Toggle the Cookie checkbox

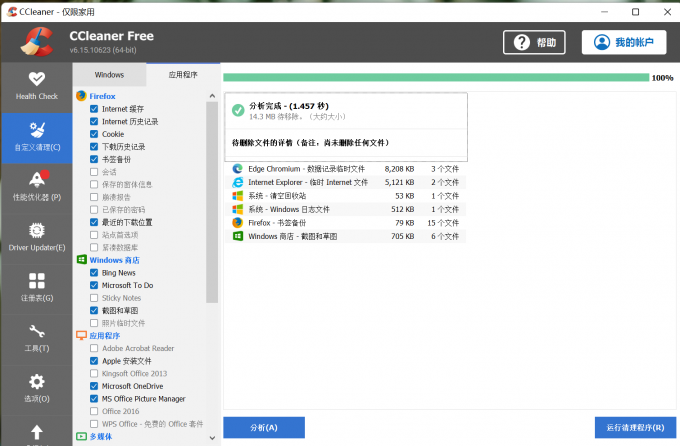coord(94,134)
